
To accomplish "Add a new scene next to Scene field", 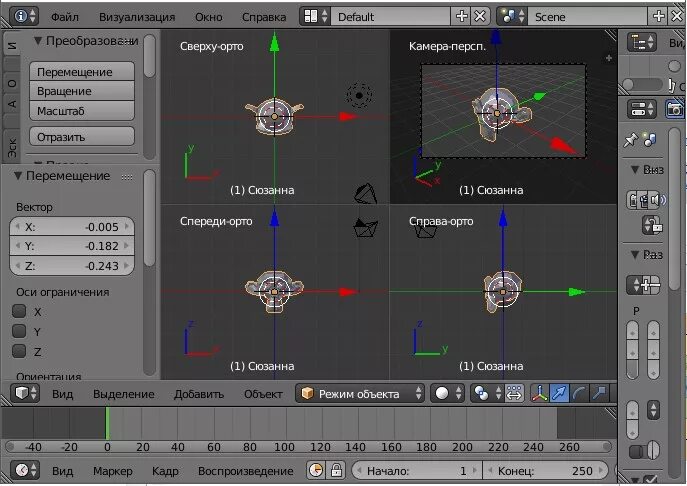I will 659,17.
